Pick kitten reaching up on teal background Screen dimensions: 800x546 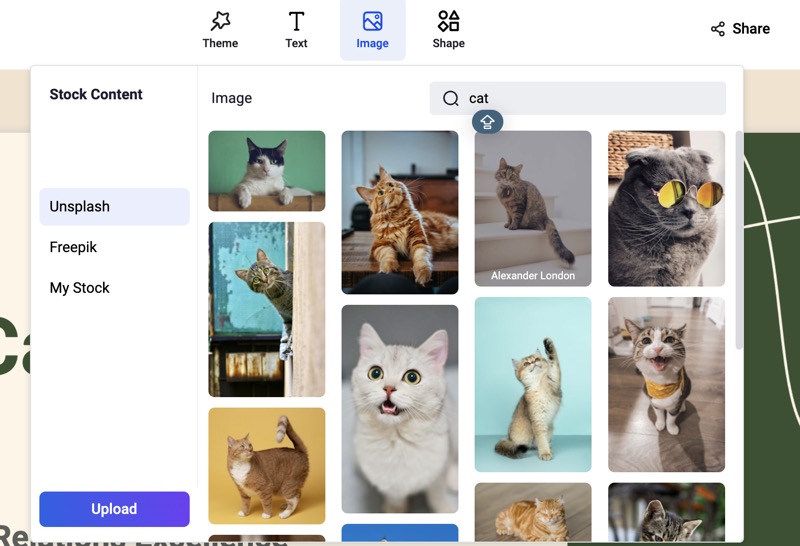coord(533,385)
